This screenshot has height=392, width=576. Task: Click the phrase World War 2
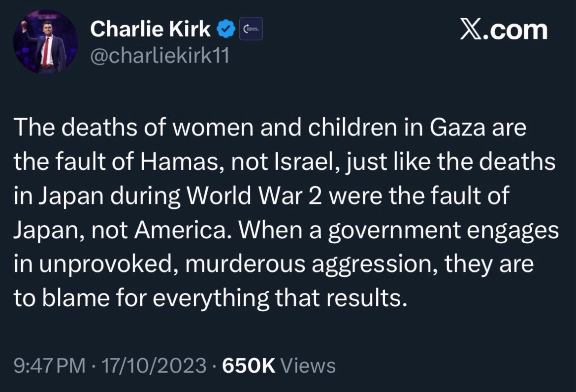pos(255,196)
